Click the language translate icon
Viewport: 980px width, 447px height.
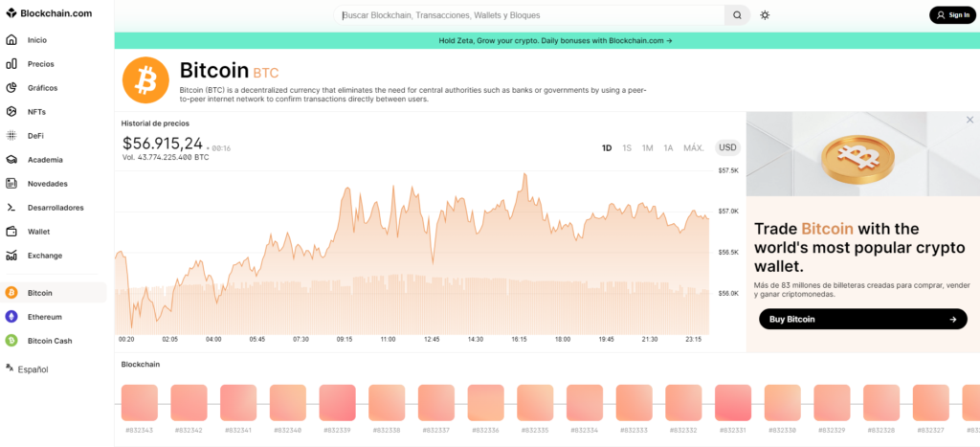pos(10,369)
